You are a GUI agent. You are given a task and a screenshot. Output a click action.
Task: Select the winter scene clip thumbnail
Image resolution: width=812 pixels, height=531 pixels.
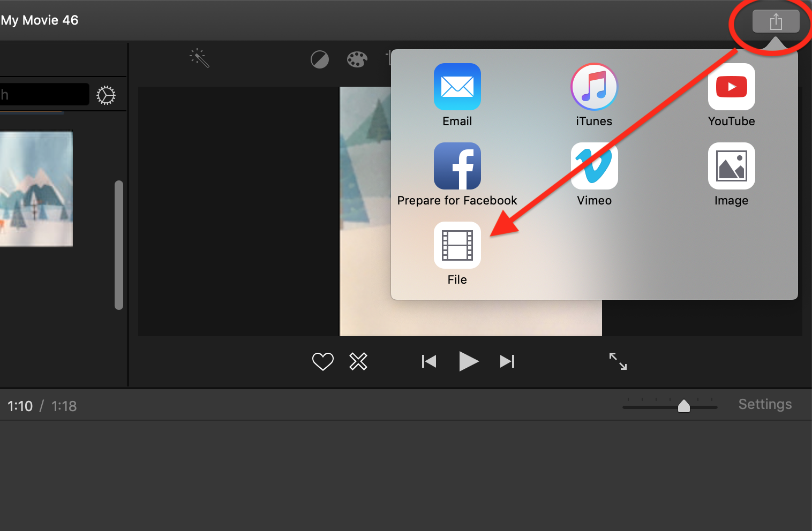click(x=36, y=189)
